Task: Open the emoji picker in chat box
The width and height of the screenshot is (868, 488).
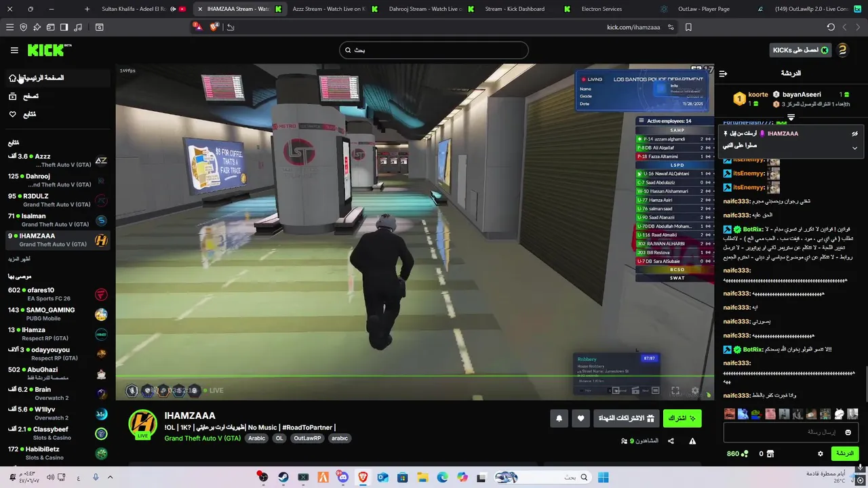Action: [848, 432]
